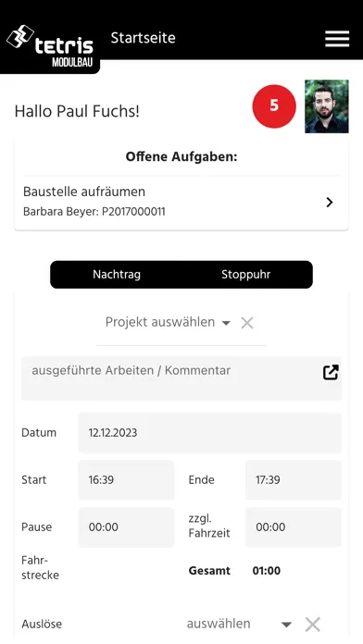The image size is (363, 644).
Task: Switch to the Nachtrag tab
Action: [117, 275]
